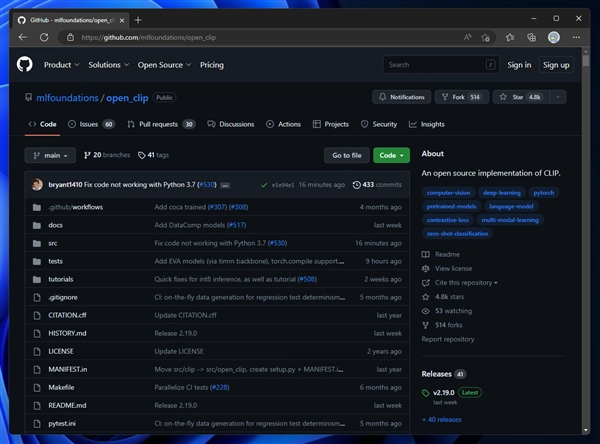Viewport: 600px width, 444px height.
Task: Click the computer-vision topic tag
Action: (x=448, y=193)
